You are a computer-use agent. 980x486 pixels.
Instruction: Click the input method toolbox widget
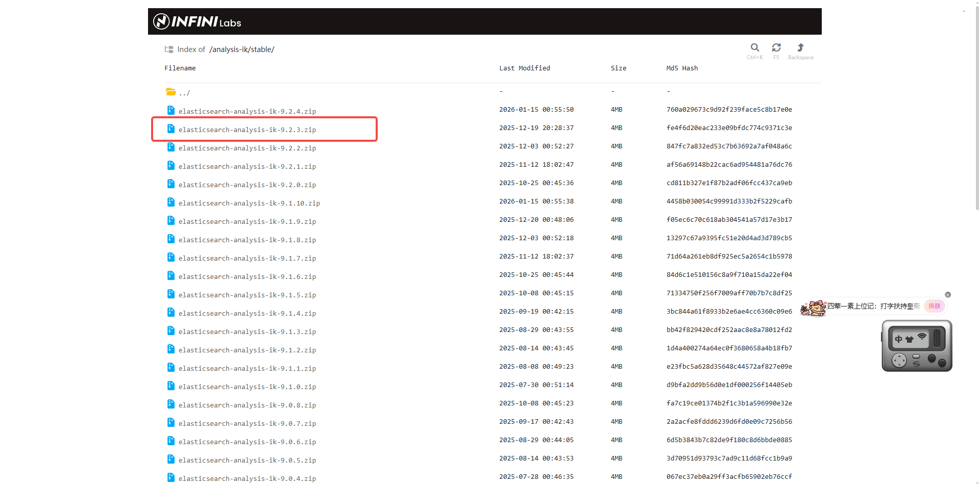pos(917,346)
